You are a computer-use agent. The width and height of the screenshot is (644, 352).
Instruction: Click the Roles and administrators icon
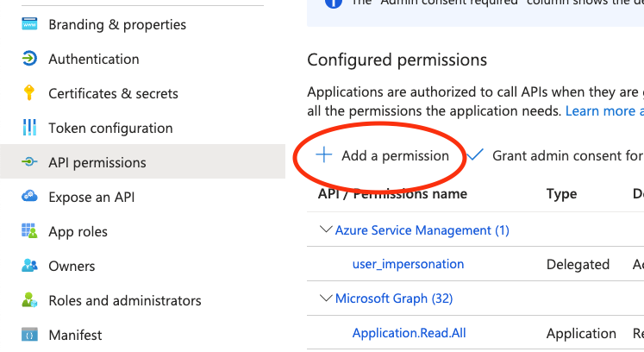(x=29, y=299)
